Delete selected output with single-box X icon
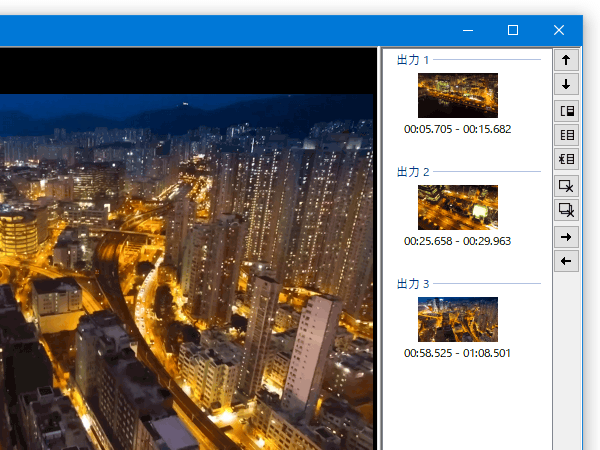The width and height of the screenshot is (600, 450). click(566, 186)
